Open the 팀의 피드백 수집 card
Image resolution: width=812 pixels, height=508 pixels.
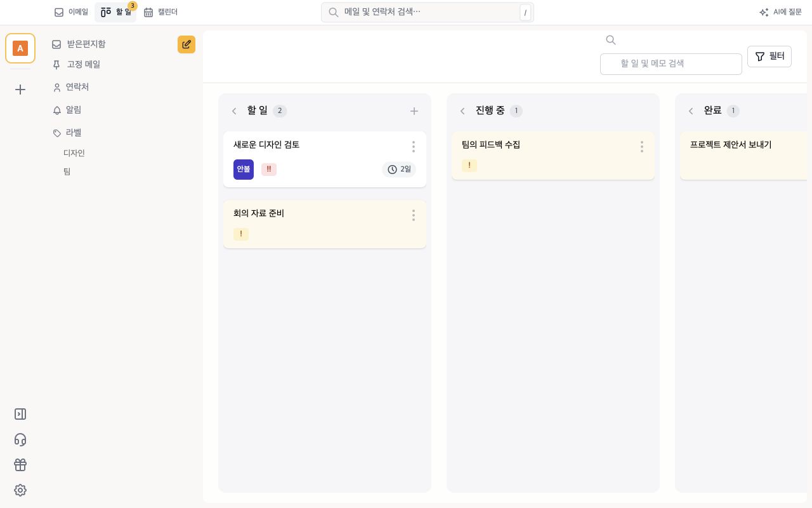(x=553, y=156)
